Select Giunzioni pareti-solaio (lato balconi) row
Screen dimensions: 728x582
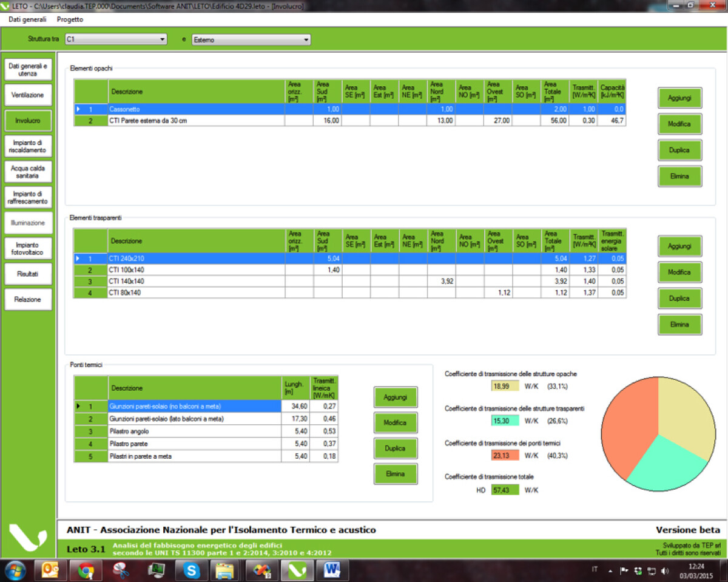(206, 419)
